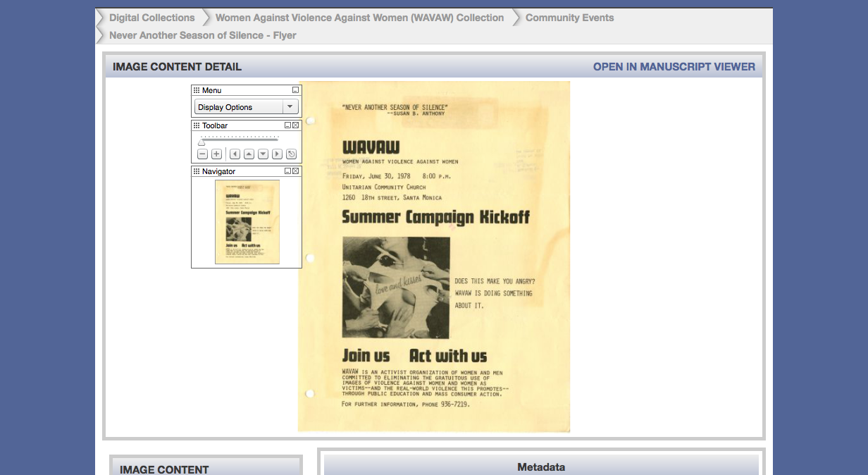This screenshot has height=475, width=868.
Task: Collapse the Toolbar panel
Action: point(287,125)
